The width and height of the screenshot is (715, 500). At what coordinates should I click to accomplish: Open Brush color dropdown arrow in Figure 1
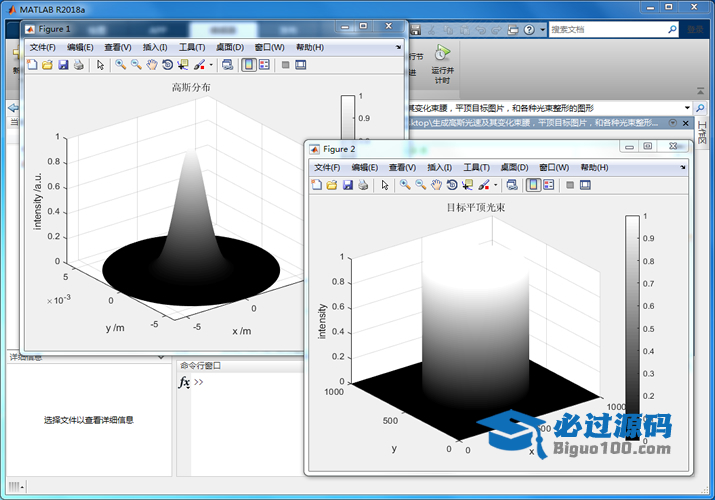click(211, 65)
